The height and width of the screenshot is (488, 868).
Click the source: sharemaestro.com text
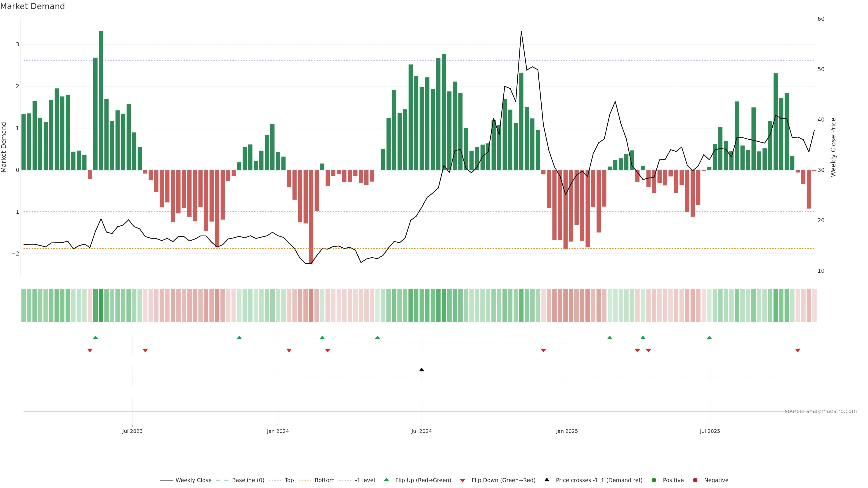point(821,411)
